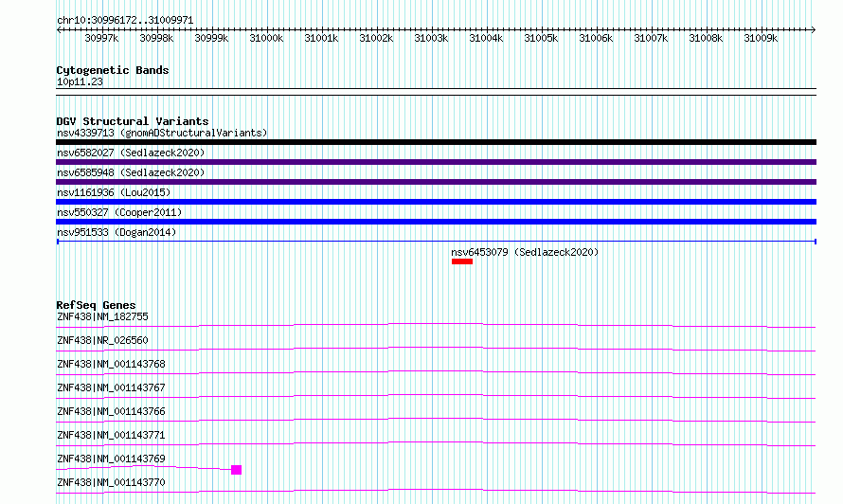Click the black bar for nsv4339713
The image size is (843, 504).
[x=436, y=142]
